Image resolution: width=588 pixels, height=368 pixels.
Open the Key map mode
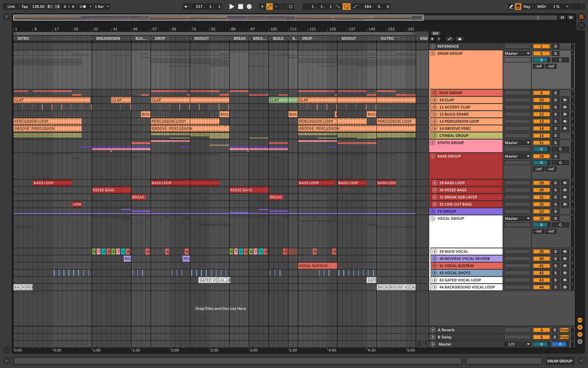point(527,7)
